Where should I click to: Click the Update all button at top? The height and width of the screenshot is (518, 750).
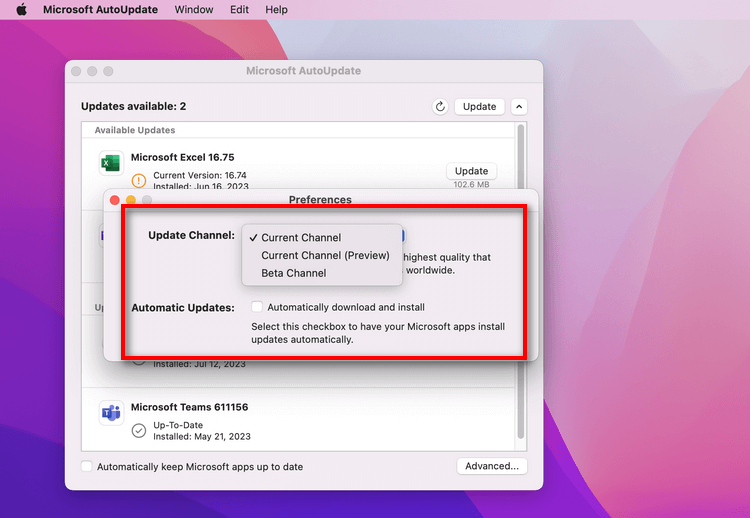[x=479, y=106]
